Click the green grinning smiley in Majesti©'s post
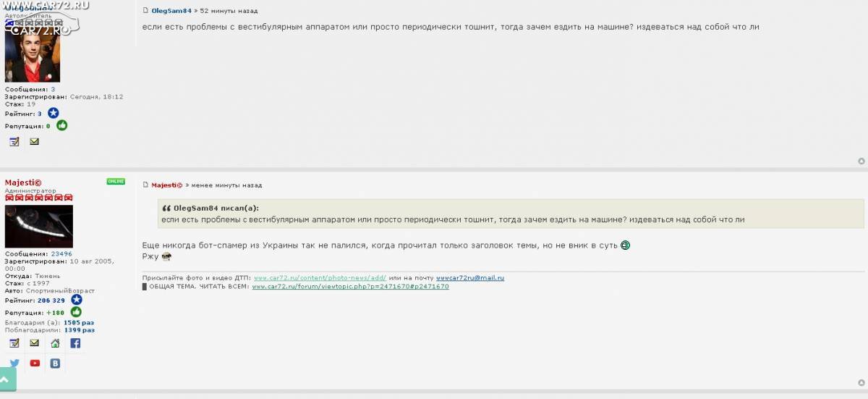The image size is (868, 399). point(625,245)
